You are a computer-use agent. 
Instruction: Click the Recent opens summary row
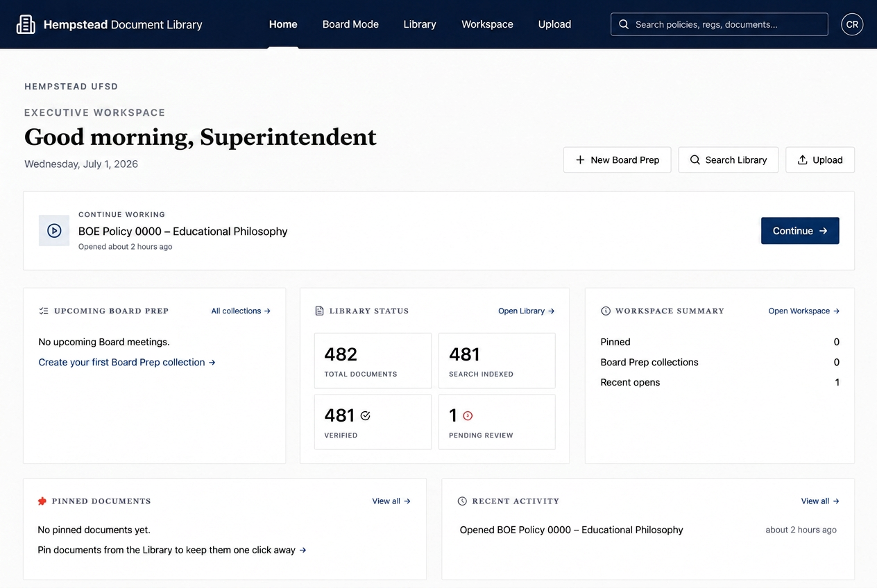pos(720,382)
